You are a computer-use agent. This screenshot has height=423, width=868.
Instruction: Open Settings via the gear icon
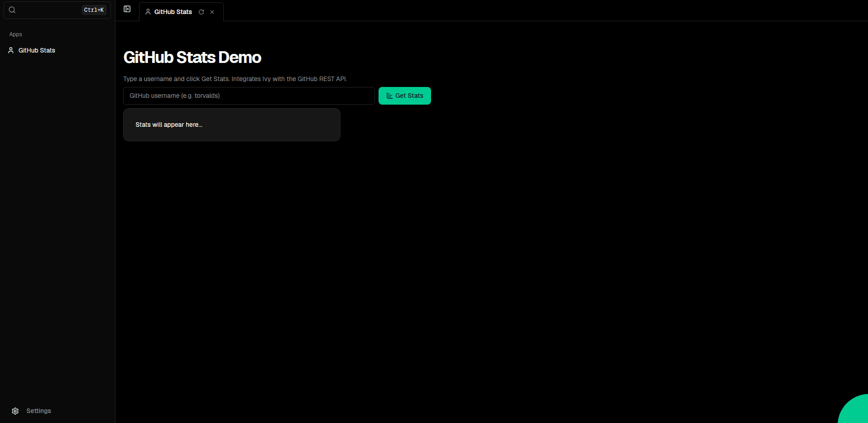(x=15, y=411)
